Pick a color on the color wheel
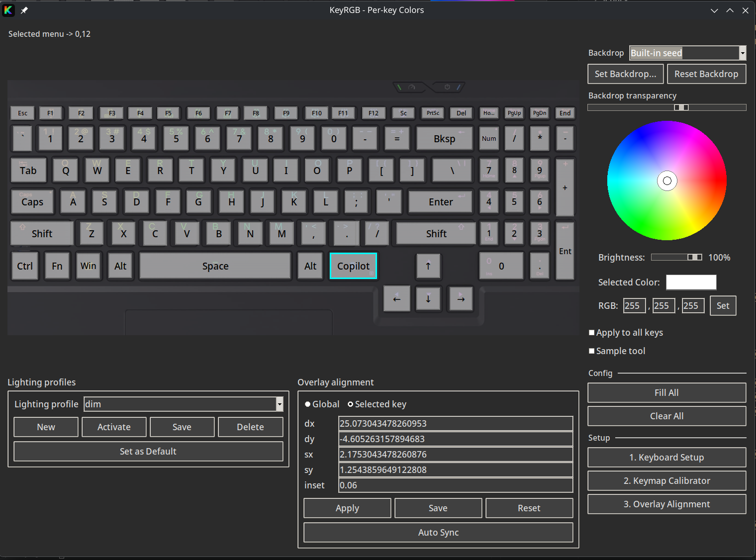Screen dimensions: 756x560 (x=667, y=181)
